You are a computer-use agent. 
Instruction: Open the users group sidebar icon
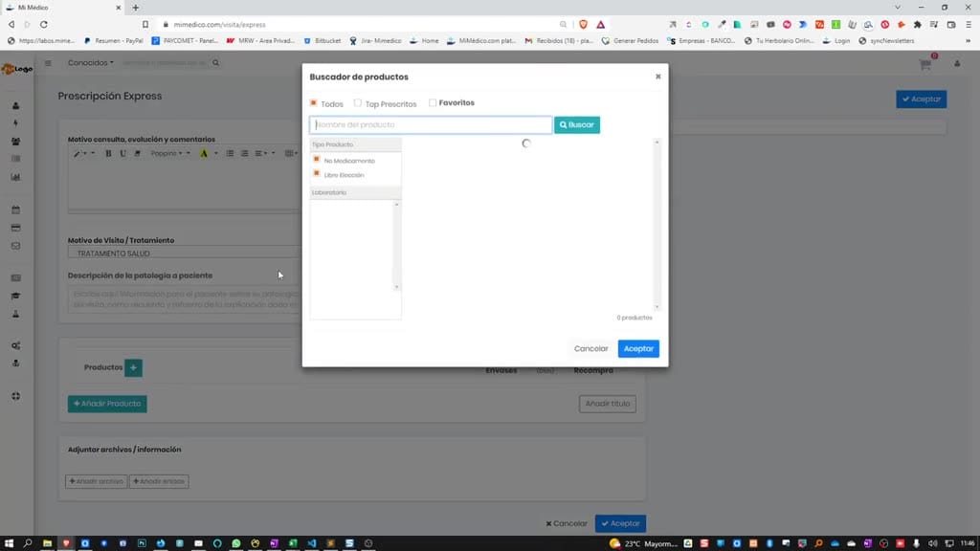click(x=15, y=142)
